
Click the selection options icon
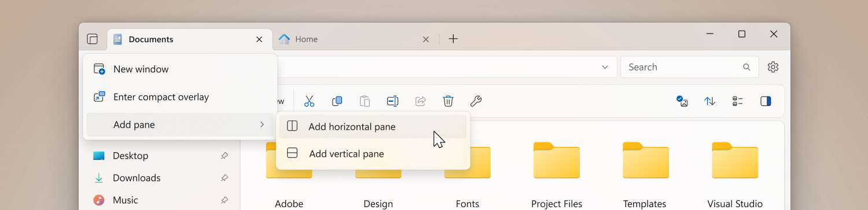point(682,101)
